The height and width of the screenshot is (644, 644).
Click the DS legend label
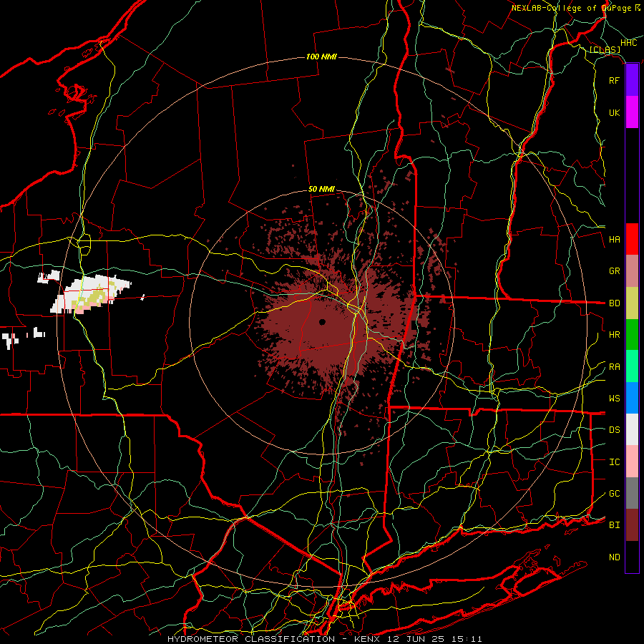pyautogui.click(x=614, y=430)
